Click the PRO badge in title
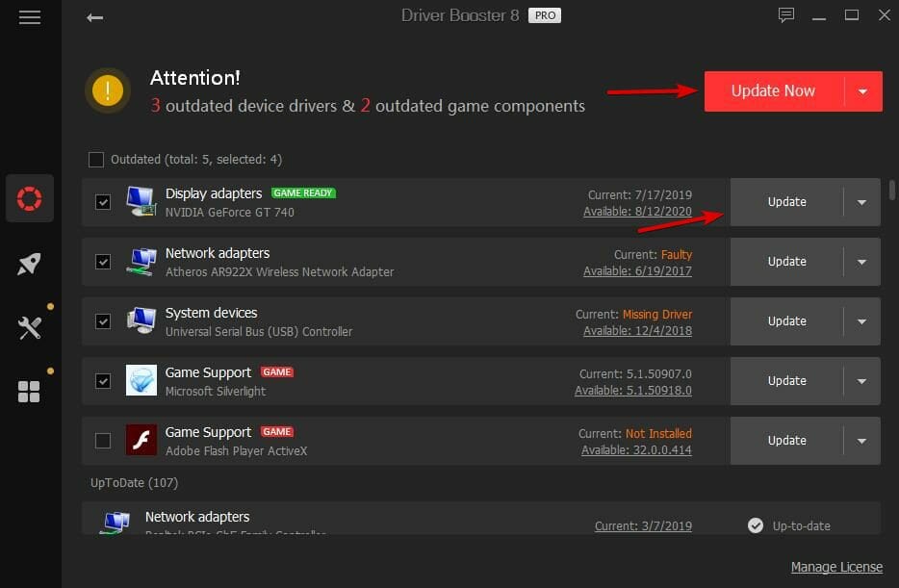Viewport: 899px width, 588px height. tap(545, 15)
